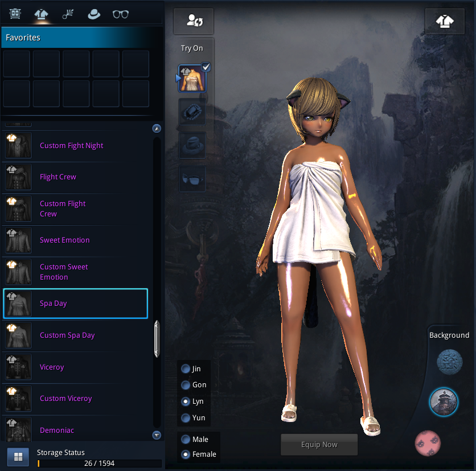
Task: Click the first empty Favorites slot
Action: [17, 64]
